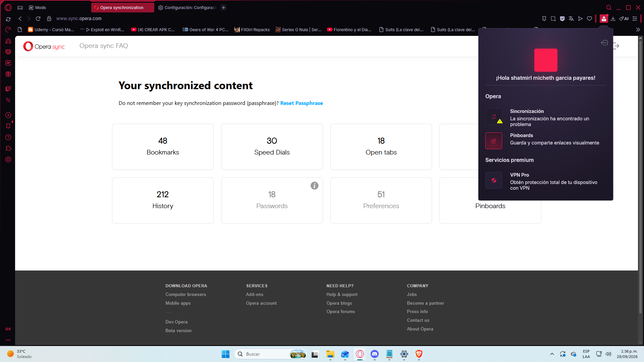Switch to the Configuración tab

[187, 7]
